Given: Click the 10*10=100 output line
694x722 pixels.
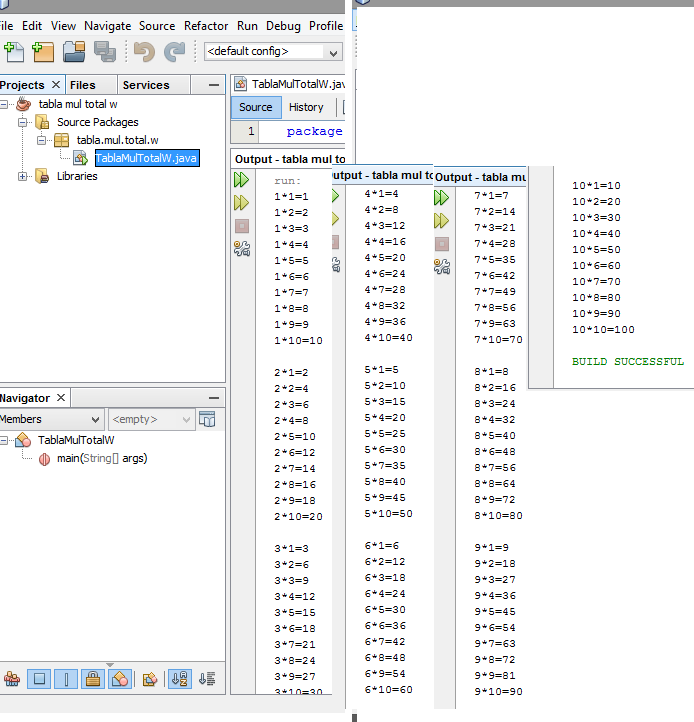Looking at the screenshot, I should coord(603,330).
